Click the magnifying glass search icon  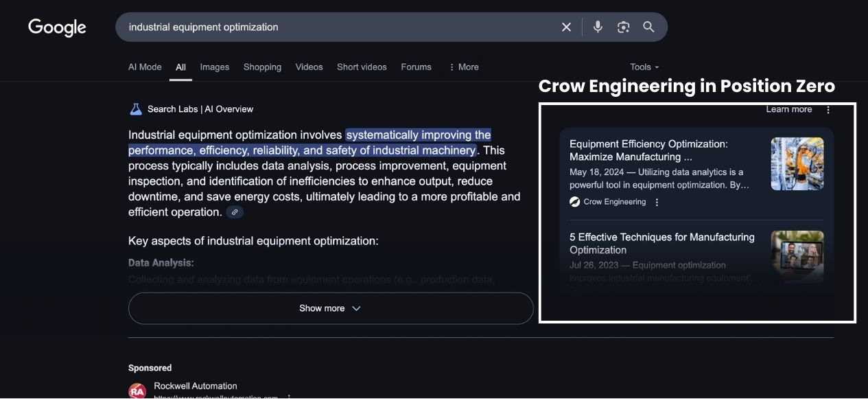point(648,27)
